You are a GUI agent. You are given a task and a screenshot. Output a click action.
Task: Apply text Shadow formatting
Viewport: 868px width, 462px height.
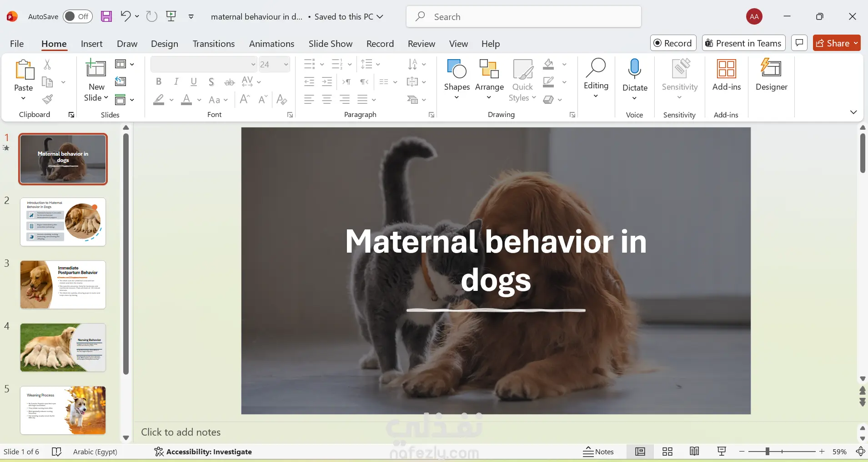(x=211, y=81)
